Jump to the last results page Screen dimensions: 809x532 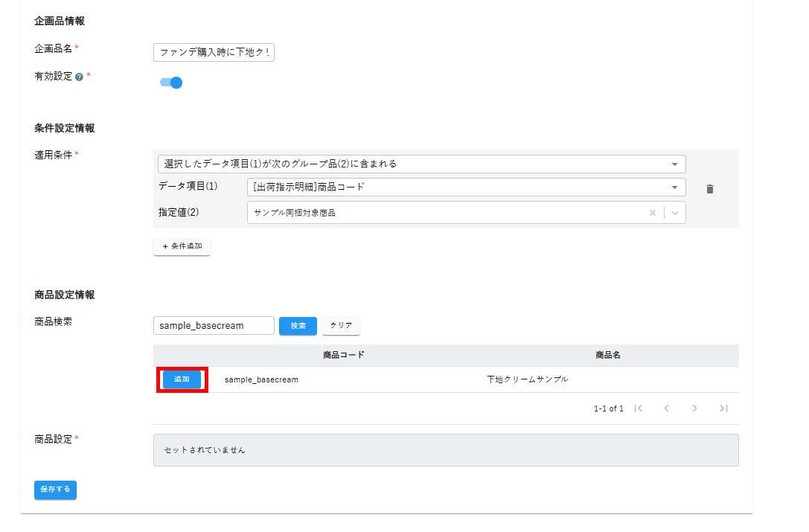(x=723, y=408)
